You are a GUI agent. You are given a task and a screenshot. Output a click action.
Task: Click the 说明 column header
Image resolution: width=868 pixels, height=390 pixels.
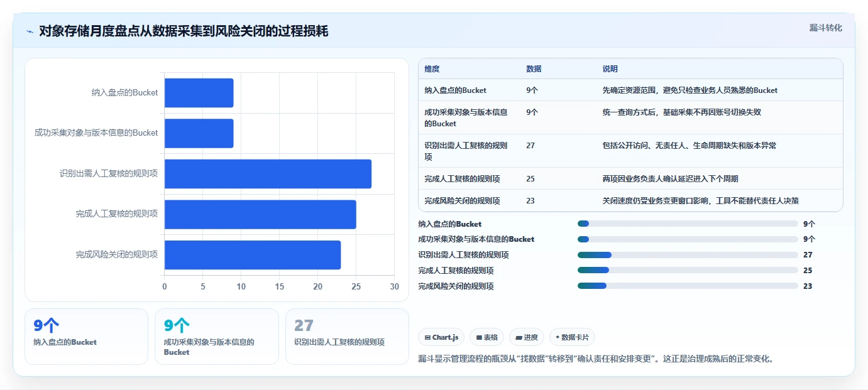click(x=610, y=69)
